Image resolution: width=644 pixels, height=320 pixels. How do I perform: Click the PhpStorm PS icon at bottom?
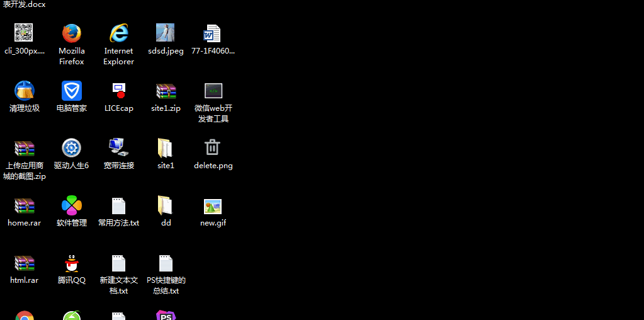(x=166, y=315)
